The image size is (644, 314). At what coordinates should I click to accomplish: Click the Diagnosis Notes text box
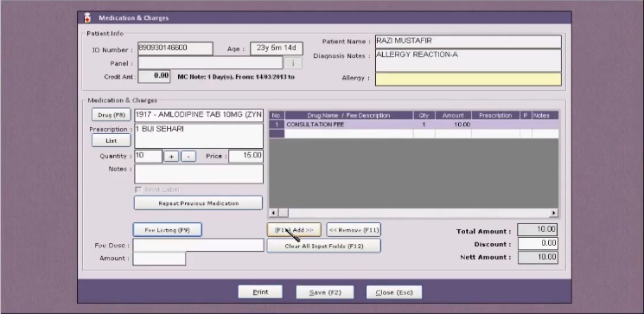469,61
